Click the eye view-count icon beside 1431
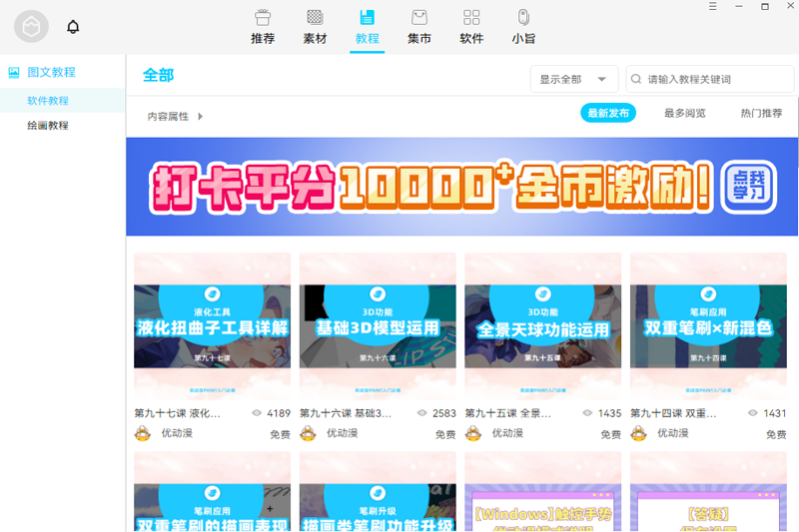The height and width of the screenshot is (532, 799). pyautogui.click(x=753, y=413)
